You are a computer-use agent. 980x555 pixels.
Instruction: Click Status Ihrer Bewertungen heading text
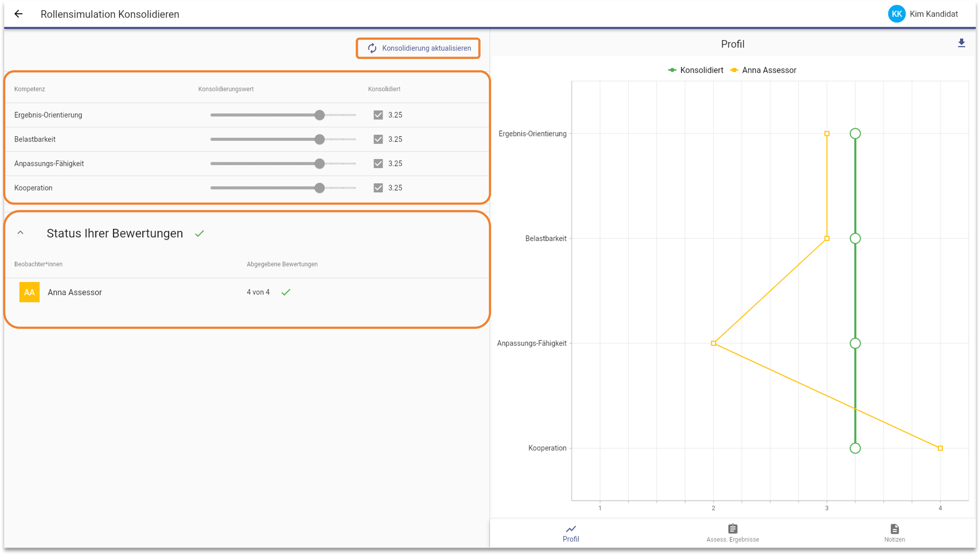(x=115, y=233)
